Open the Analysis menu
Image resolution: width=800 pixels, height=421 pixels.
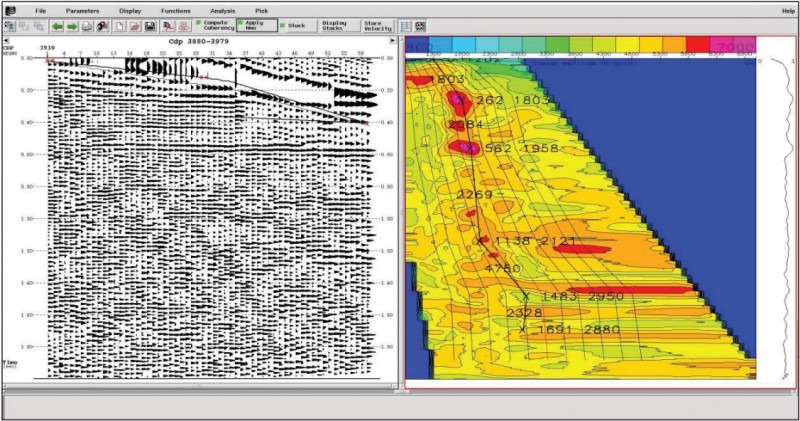click(222, 9)
